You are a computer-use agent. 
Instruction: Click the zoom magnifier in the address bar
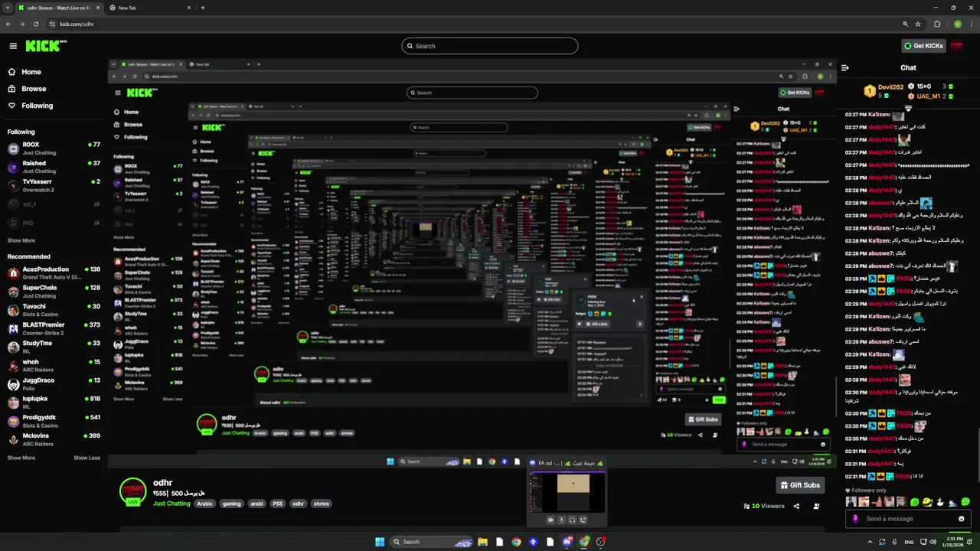pos(905,24)
